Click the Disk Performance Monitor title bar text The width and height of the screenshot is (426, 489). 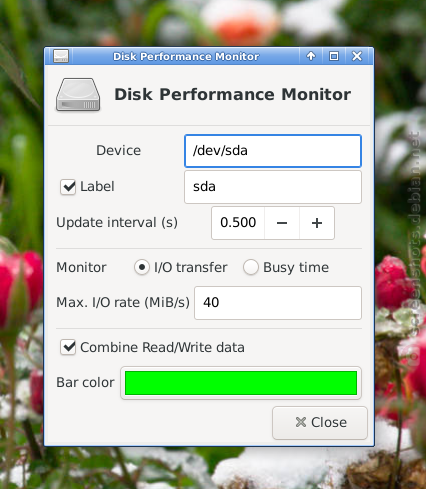point(186,56)
